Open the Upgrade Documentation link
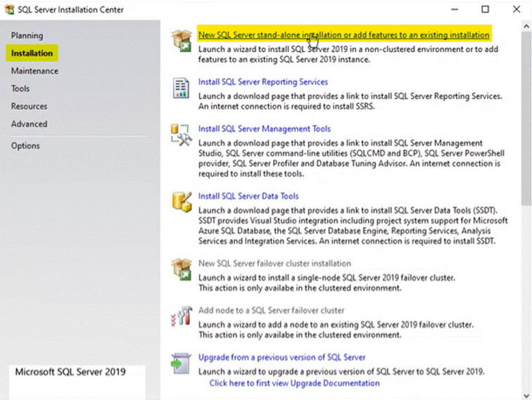532x400 pixels. pos(294,383)
